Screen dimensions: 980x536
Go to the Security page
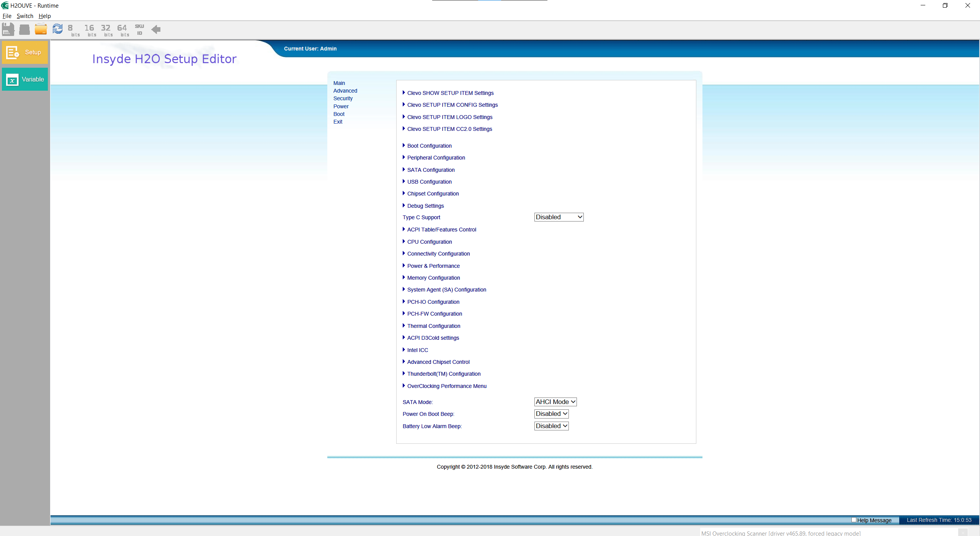[x=343, y=98]
